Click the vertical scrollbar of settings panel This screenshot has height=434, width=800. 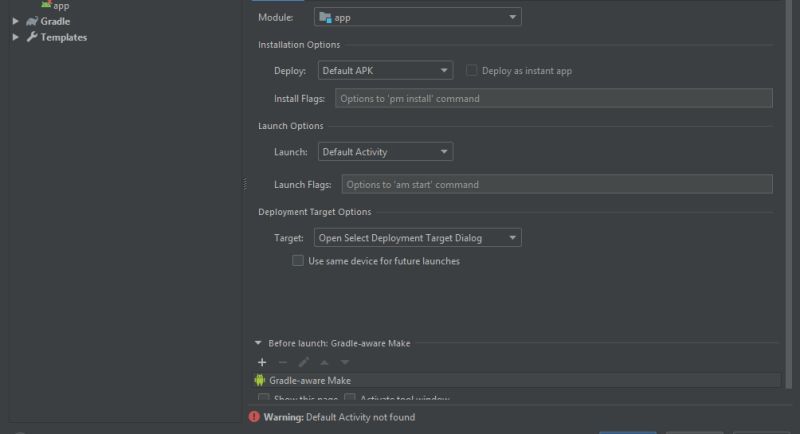tap(789, 194)
